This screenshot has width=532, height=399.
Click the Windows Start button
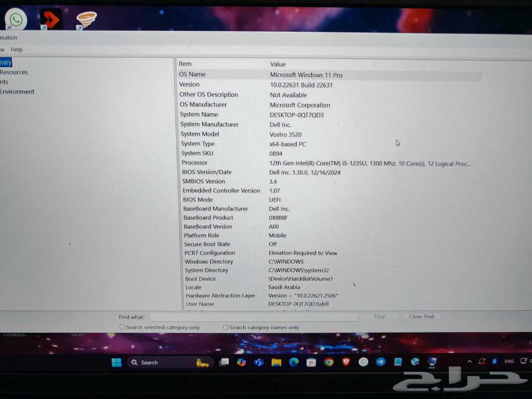click(x=116, y=362)
